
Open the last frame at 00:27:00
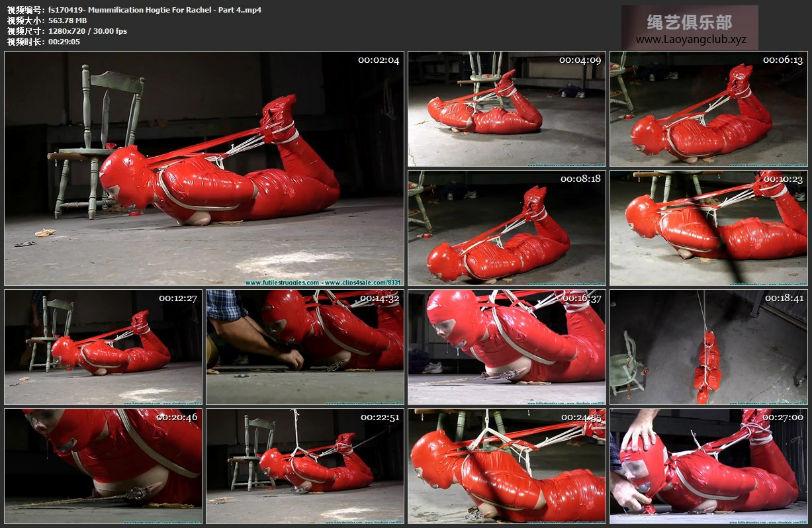(x=708, y=466)
